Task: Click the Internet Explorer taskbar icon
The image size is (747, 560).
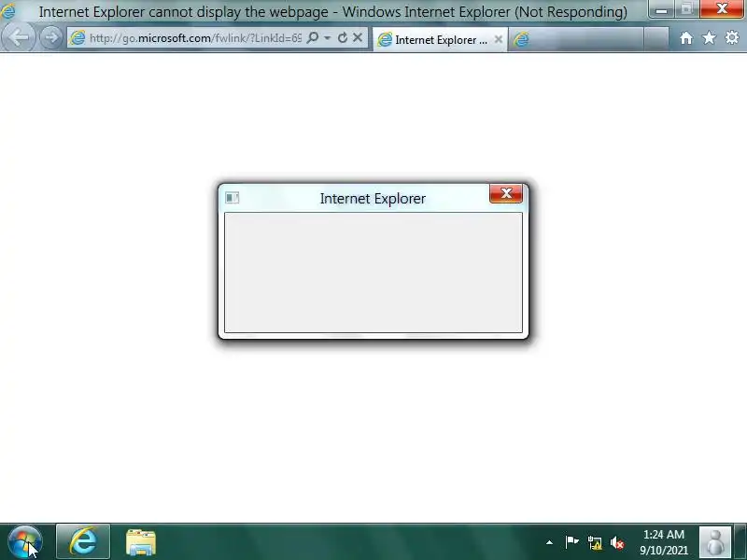Action: [83, 541]
